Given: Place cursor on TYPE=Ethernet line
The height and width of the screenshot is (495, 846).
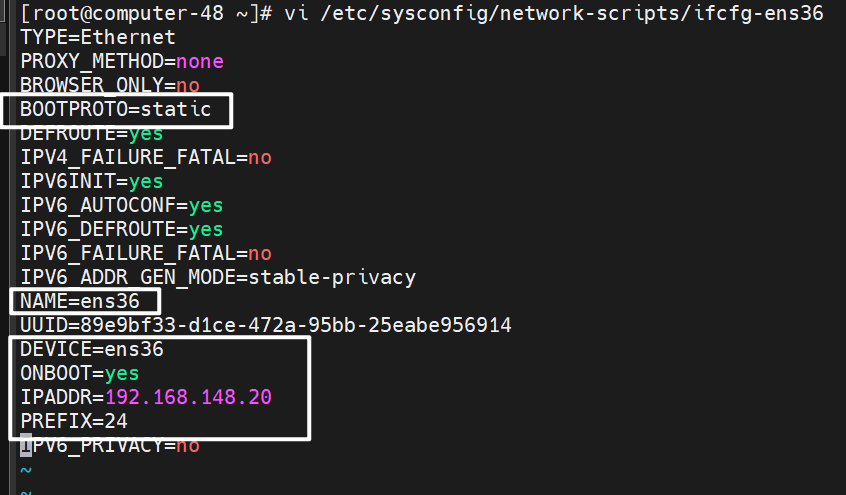Looking at the screenshot, I should tap(98, 37).
